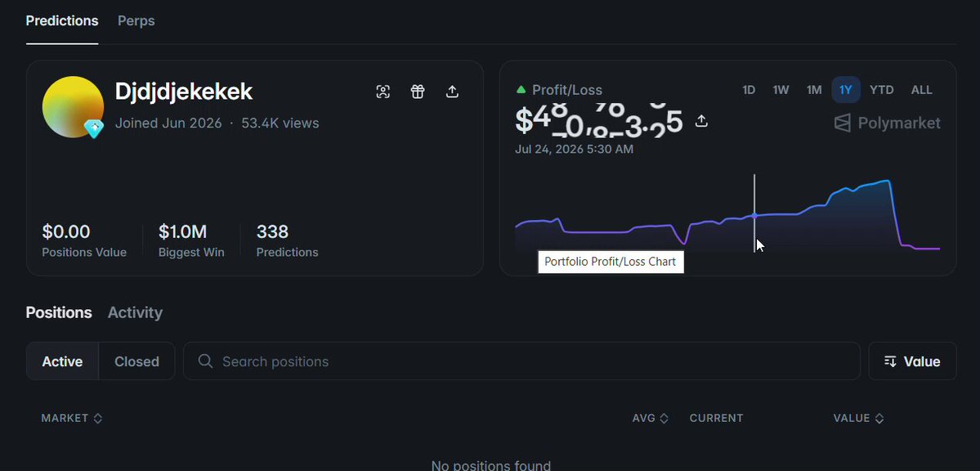The height and width of the screenshot is (471, 980).
Task: Select the 1M time range
Action: pyautogui.click(x=814, y=90)
